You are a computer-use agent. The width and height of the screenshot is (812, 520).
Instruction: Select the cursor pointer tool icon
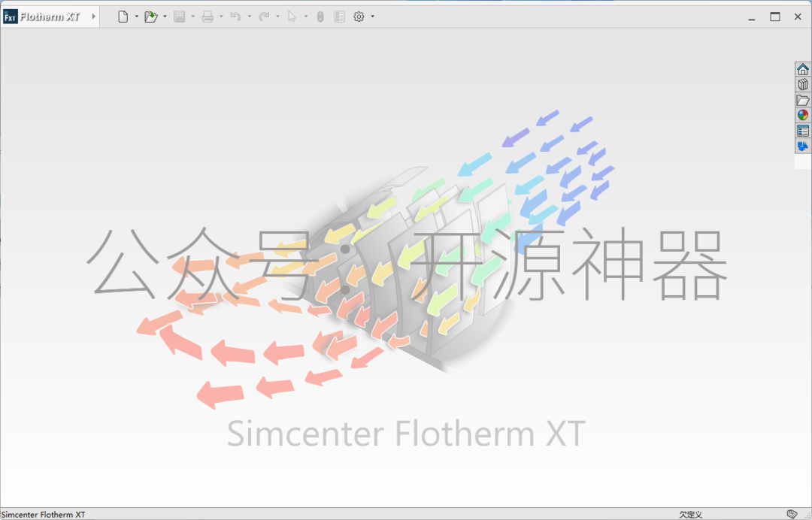click(292, 17)
